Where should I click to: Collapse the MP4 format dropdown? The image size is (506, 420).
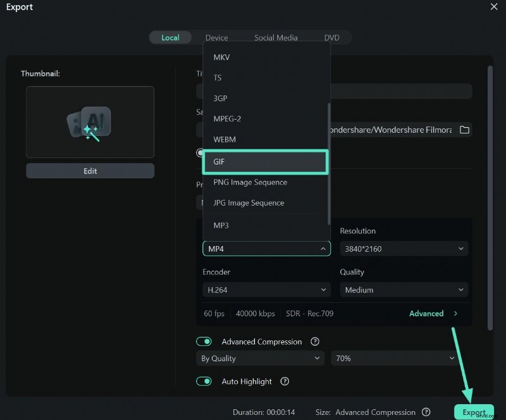pyautogui.click(x=266, y=249)
